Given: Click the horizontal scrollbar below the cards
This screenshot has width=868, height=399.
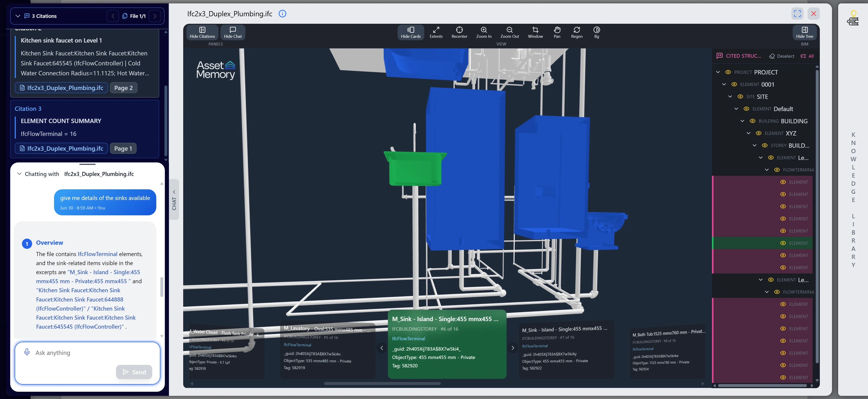Looking at the screenshot, I should pyautogui.click(x=382, y=383).
